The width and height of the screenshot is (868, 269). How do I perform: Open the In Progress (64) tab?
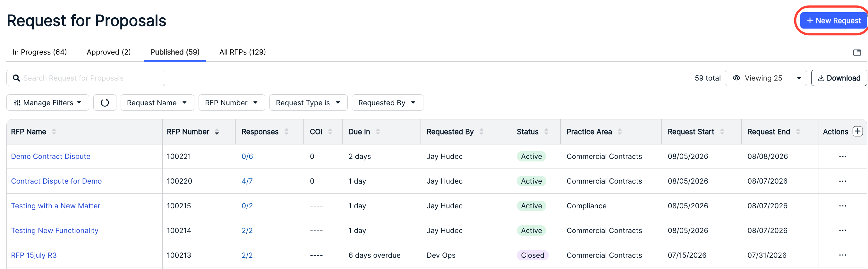click(x=40, y=52)
